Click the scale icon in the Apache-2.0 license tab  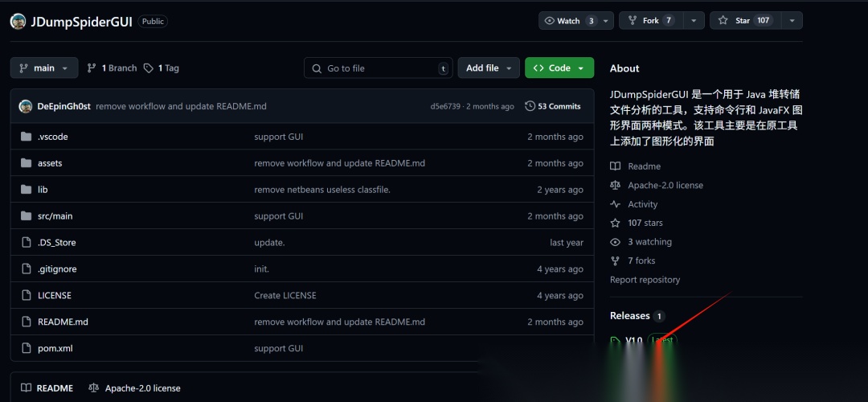(93, 388)
